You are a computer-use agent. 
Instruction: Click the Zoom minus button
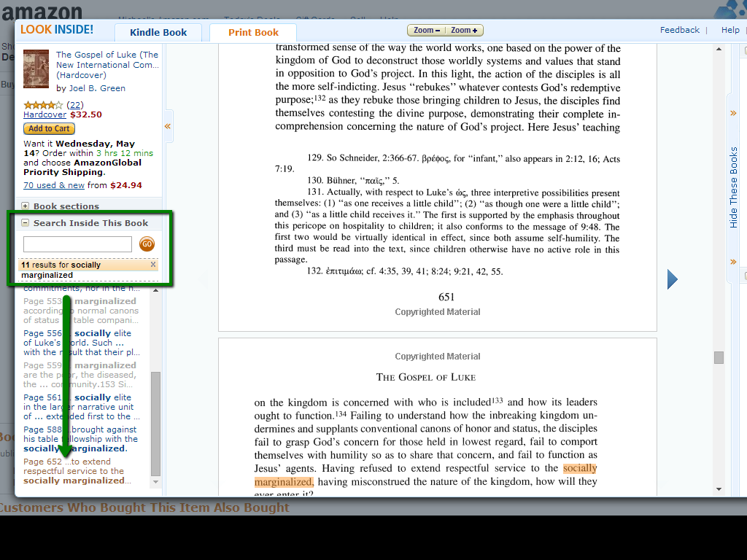click(x=426, y=30)
